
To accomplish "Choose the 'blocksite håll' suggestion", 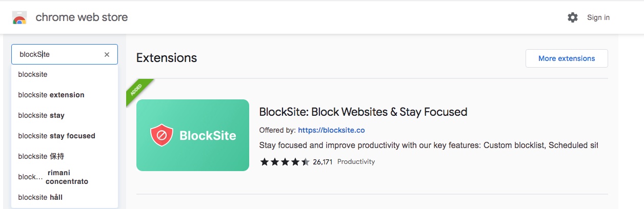I will (x=65, y=197).
